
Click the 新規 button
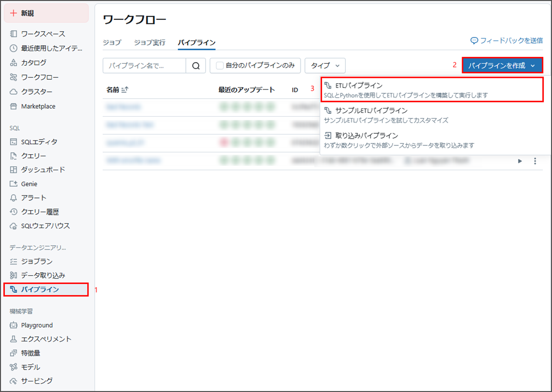click(x=46, y=13)
